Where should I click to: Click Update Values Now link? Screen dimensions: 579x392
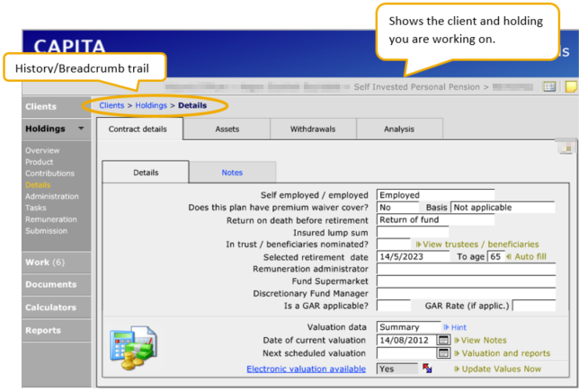(498, 369)
